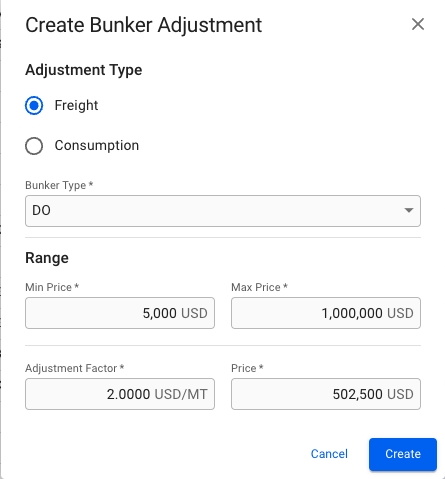Click the Consumption option label
Viewport: 445px width, 479px height.
click(x=97, y=145)
